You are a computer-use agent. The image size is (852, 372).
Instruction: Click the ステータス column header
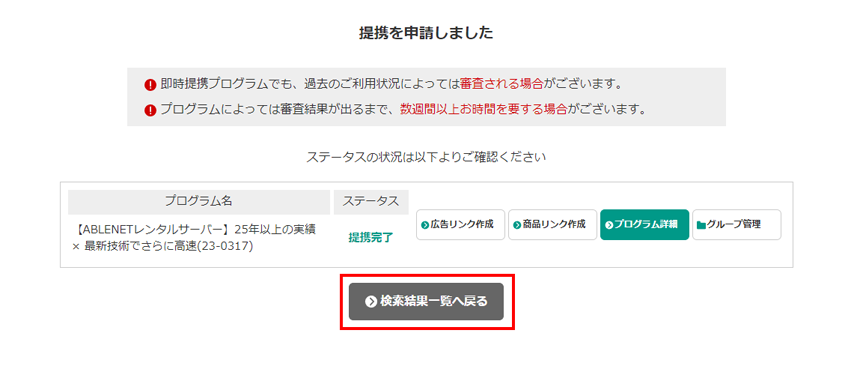click(371, 201)
